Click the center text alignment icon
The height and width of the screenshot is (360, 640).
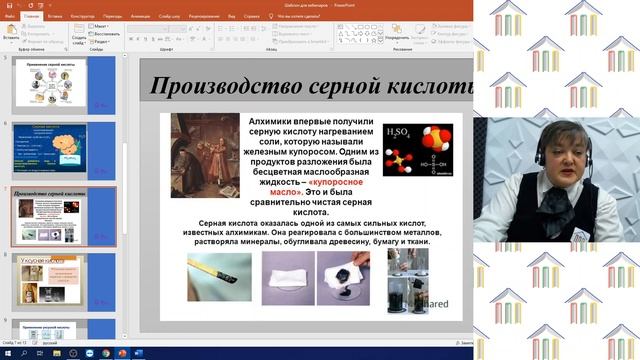click(x=228, y=39)
